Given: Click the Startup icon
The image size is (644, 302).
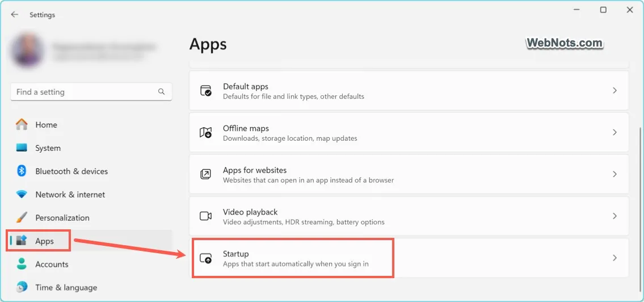Looking at the screenshot, I should 205,258.
